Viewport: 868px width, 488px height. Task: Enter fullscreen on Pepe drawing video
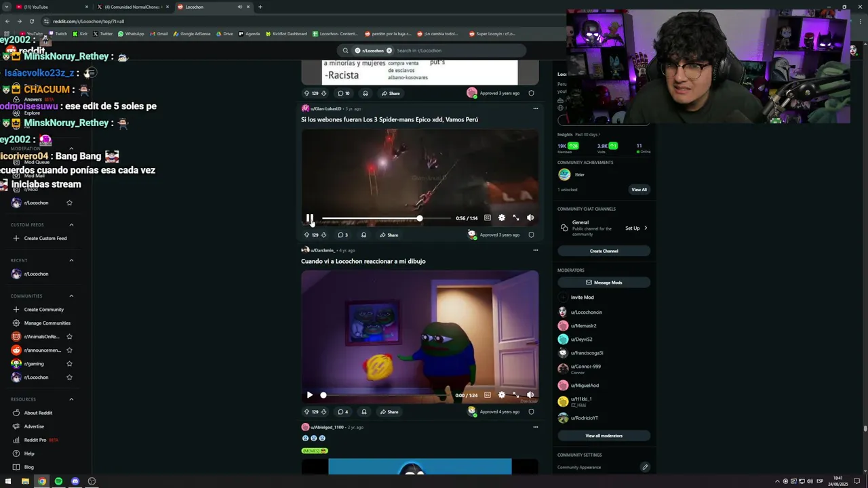(516, 395)
